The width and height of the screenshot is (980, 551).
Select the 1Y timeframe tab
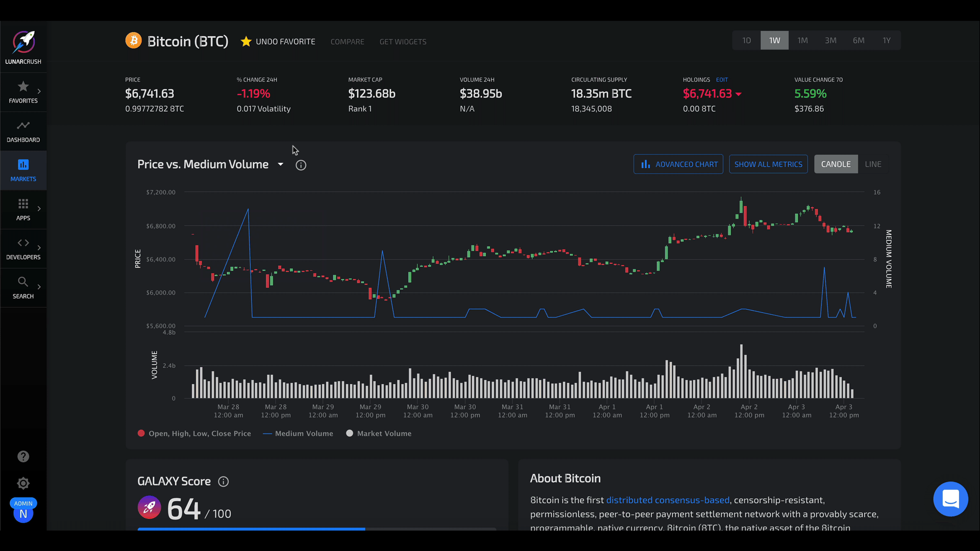pyautogui.click(x=887, y=40)
